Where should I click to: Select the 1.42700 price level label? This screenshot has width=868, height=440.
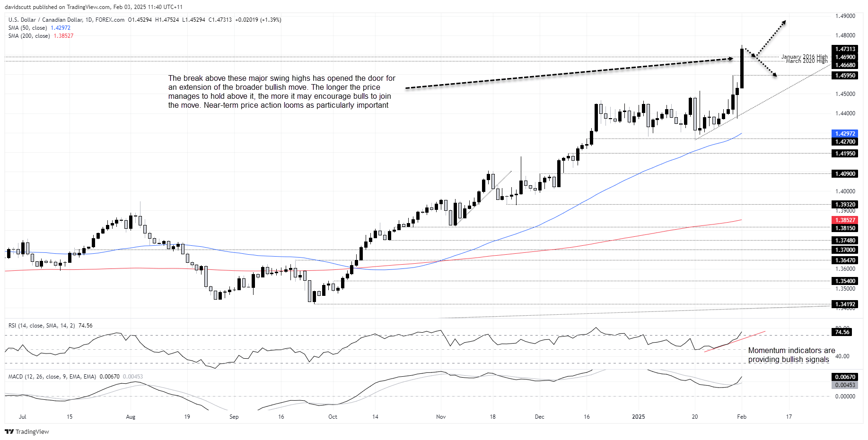tap(844, 142)
